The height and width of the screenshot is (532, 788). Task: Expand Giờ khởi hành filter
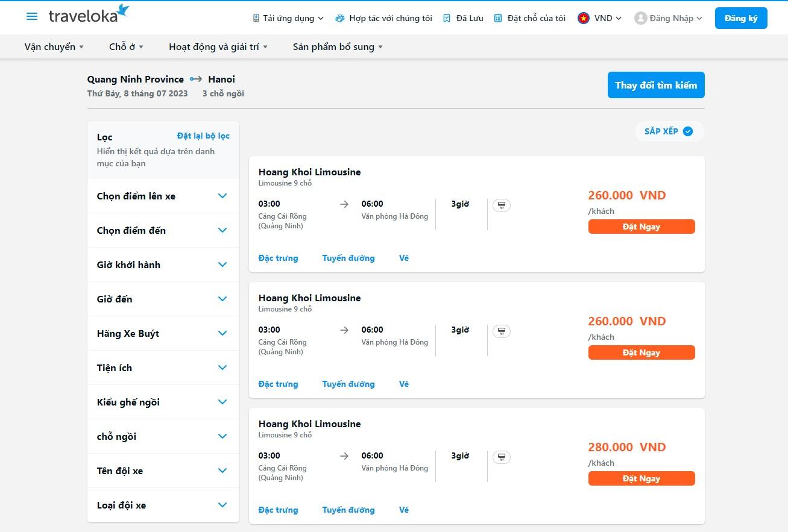click(163, 264)
